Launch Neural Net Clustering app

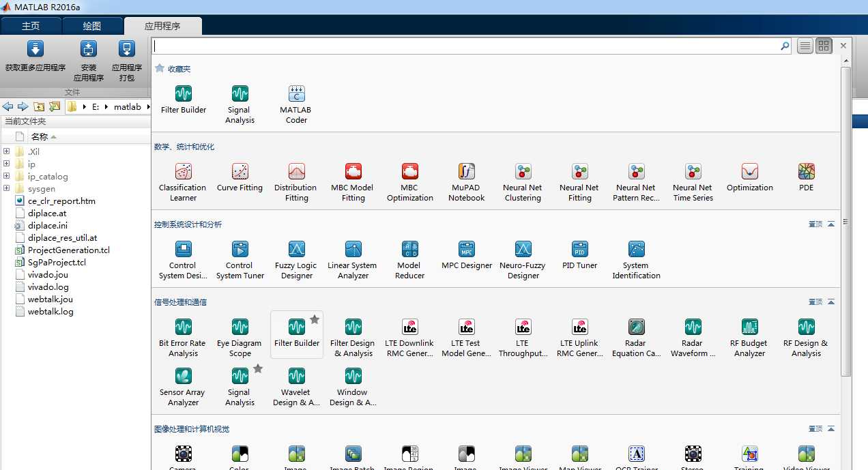point(523,182)
